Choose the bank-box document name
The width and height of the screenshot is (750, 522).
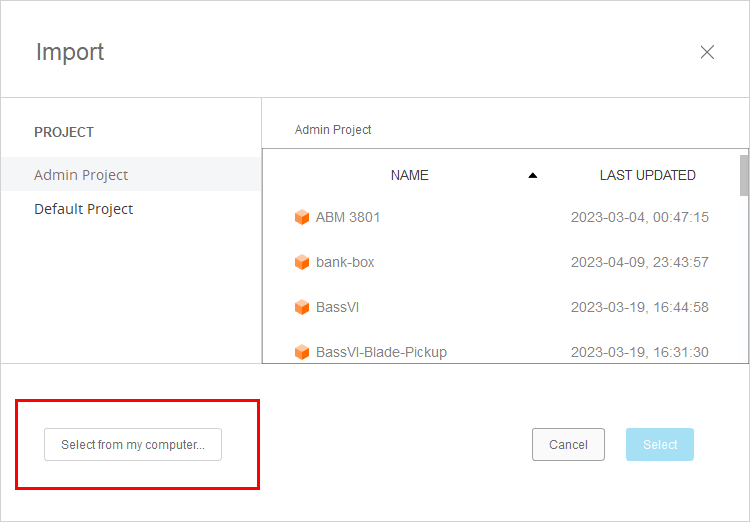345,262
